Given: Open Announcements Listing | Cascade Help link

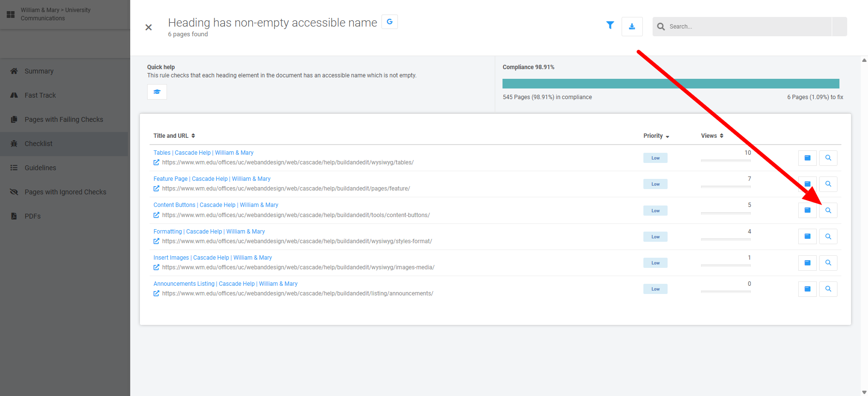Looking at the screenshot, I should click(x=226, y=284).
